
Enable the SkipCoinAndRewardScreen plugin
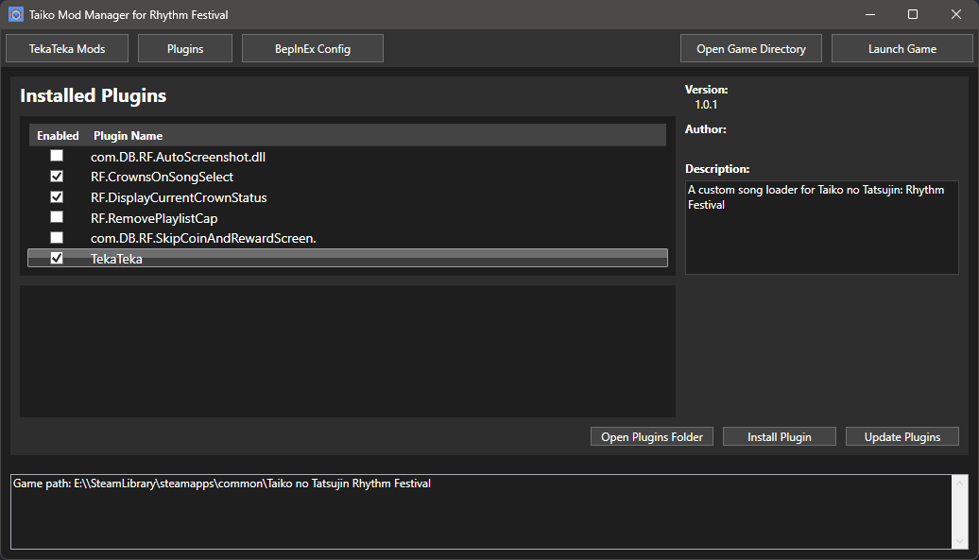click(56, 237)
